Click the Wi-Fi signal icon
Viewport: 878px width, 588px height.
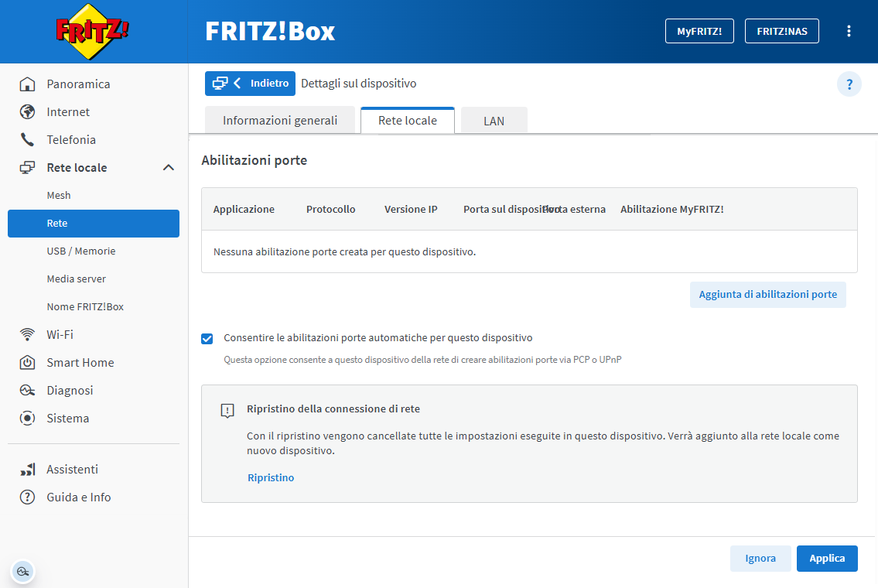[x=27, y=334]
